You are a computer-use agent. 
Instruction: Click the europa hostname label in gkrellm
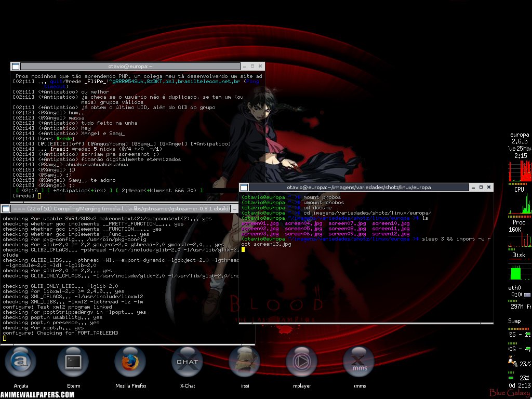click(x=520, y=135)
